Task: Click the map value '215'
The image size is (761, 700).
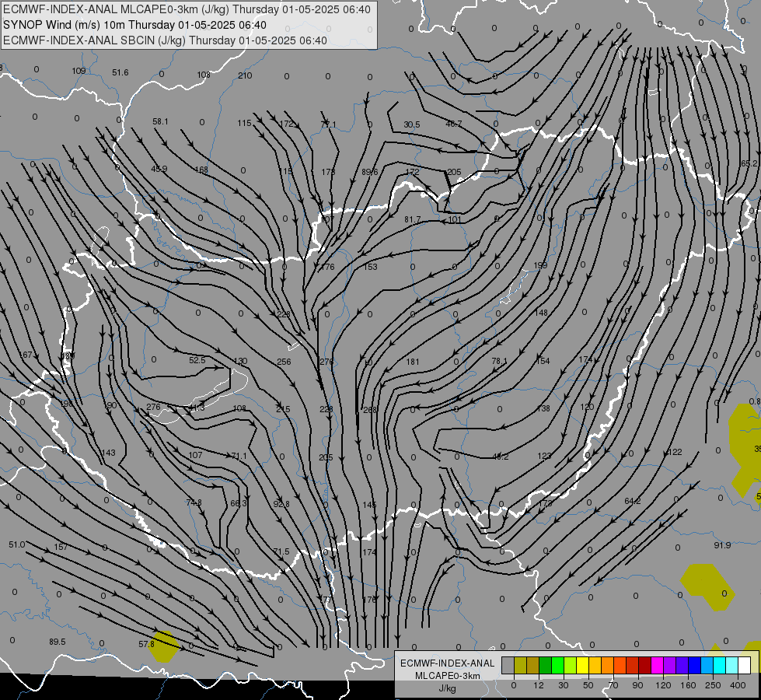Action: [283, 410]
